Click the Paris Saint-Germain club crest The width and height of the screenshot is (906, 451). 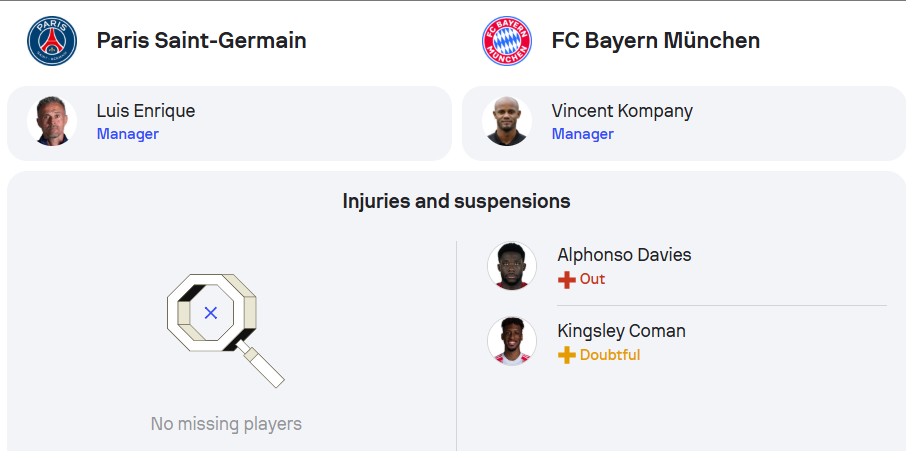(52, 41)
